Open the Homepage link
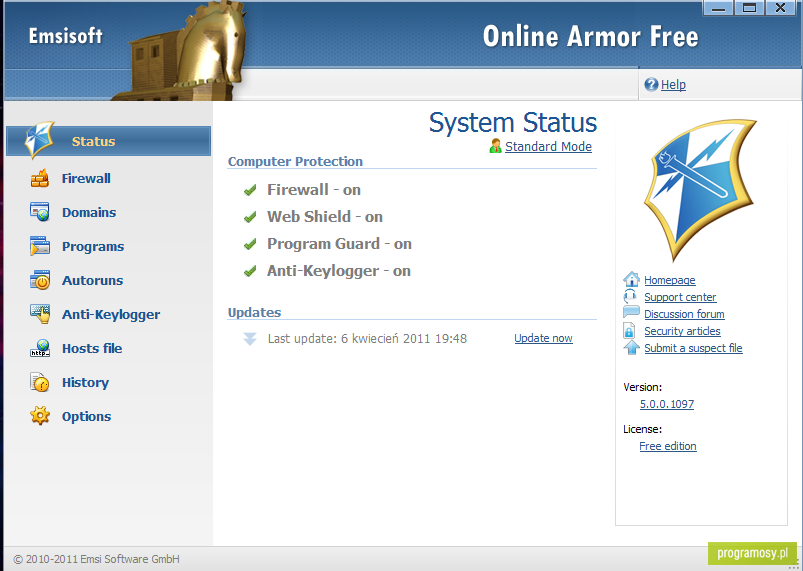 click(x=670, y=280)
